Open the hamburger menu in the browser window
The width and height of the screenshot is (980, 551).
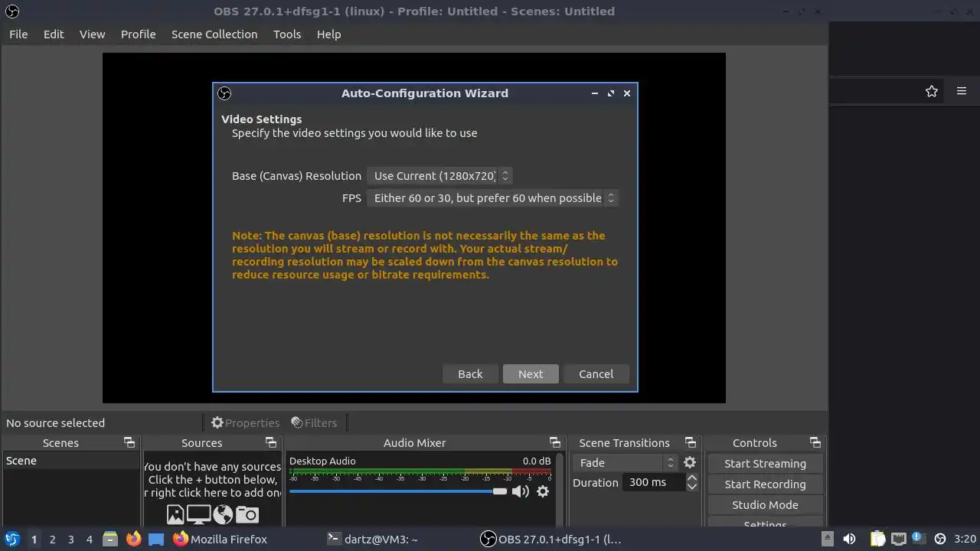point(962,91)
